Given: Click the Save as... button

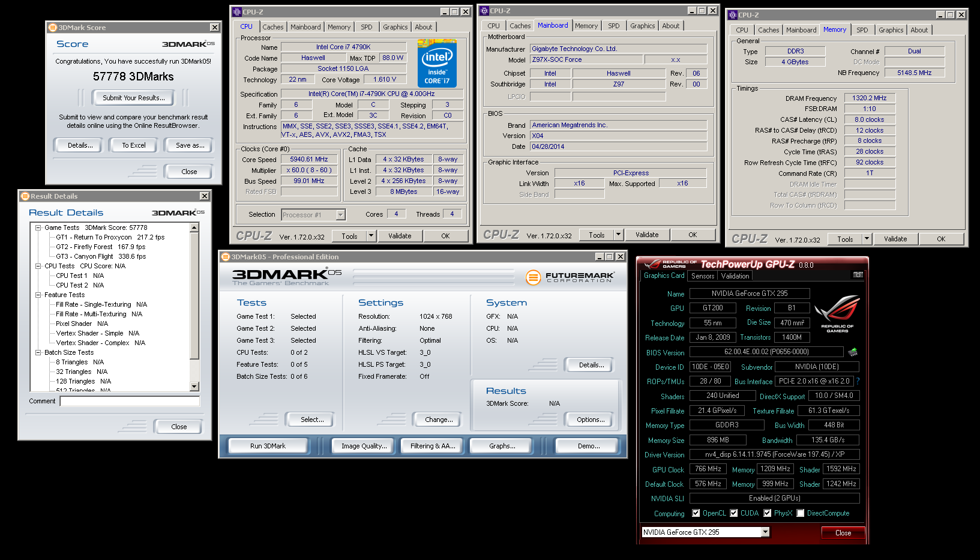Looking at the screenshot, I should pyautogui.click(x=190, y=145).
